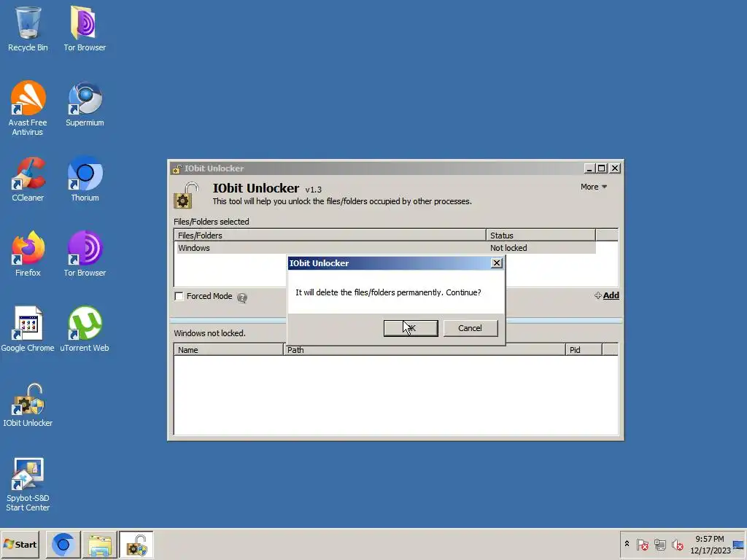The width and height of the screenshot is (747, 560).
Task: Select Spybot-S&D Start Center shortcut
Action: tap(28, 485)
